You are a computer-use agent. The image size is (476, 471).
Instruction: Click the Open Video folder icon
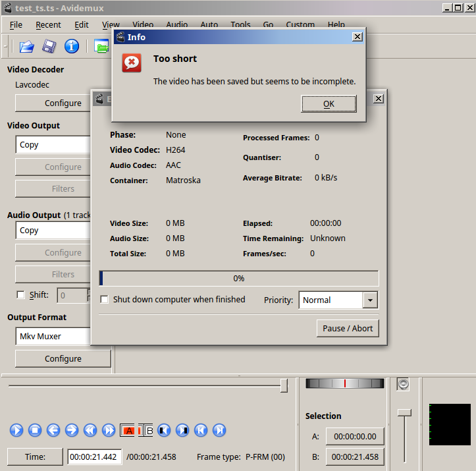(26, 46)
